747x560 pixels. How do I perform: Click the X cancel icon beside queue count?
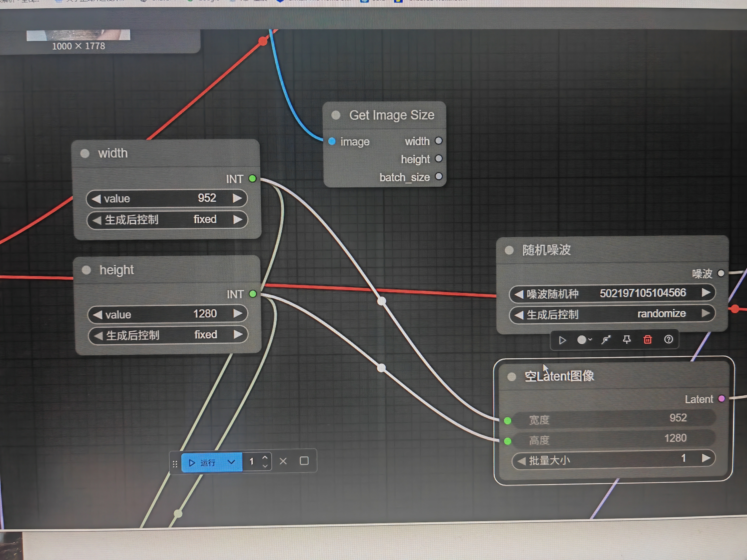pos(283,461)
